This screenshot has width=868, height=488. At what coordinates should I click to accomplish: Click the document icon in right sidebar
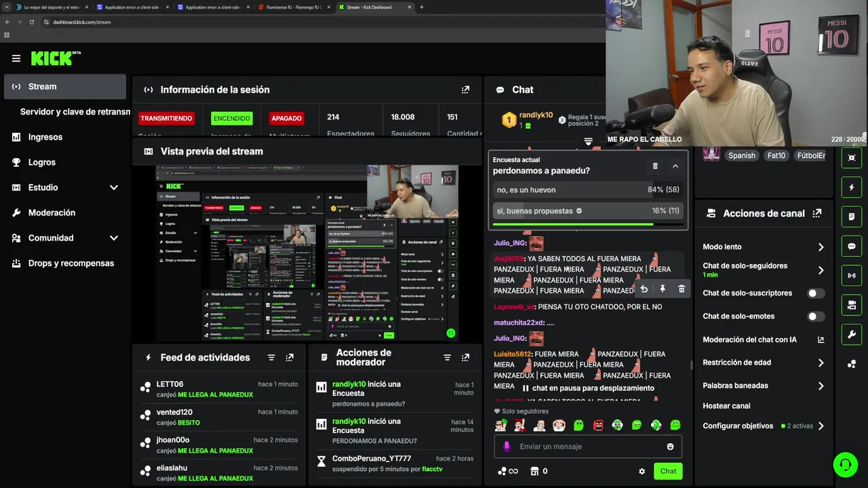click(852, 217)
